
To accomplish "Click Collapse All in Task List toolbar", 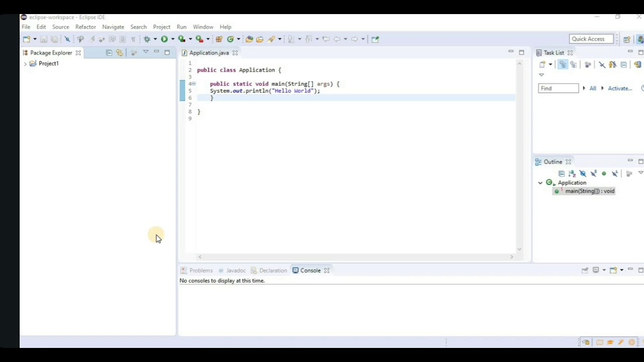I will pos(624,65).
